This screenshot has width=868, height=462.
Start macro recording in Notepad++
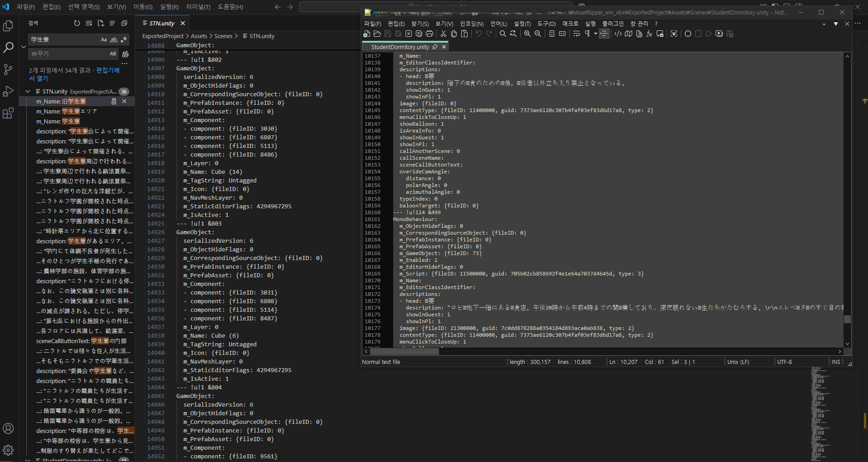(x=688, y=34)
